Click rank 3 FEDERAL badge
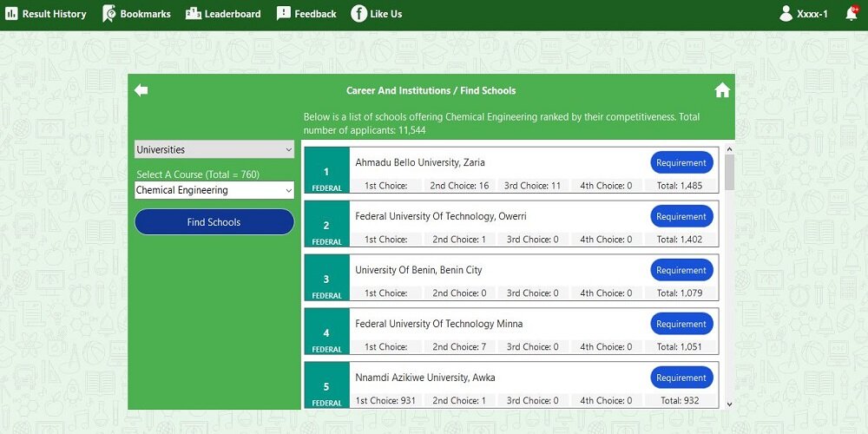Screen dimensions: 868x434 click(326, 278)
